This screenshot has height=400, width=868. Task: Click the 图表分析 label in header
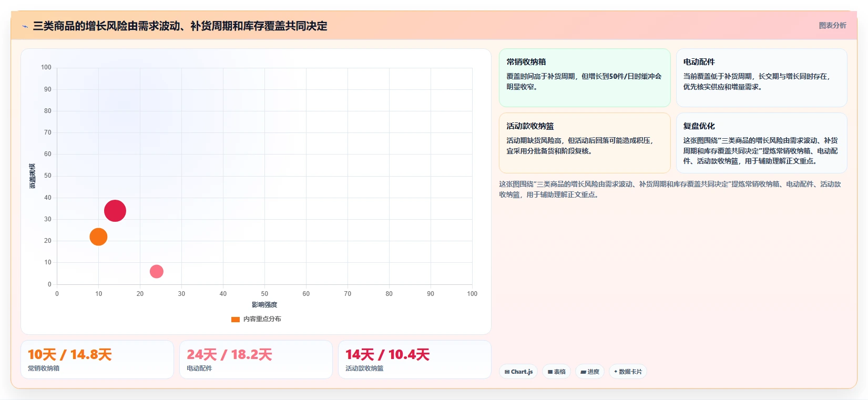(x=832, y=25)
